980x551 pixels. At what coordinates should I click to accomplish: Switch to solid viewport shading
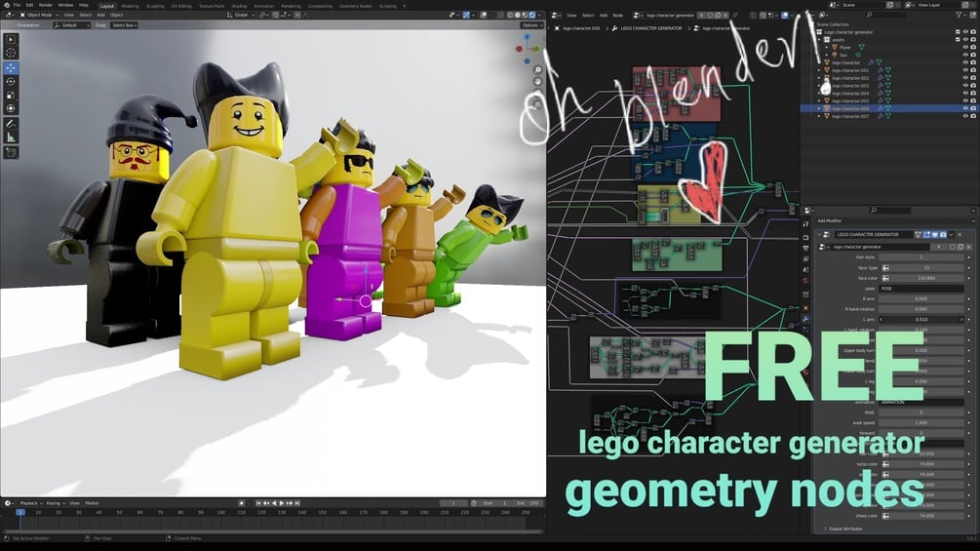pyautogui.click(x=518, y=15)
